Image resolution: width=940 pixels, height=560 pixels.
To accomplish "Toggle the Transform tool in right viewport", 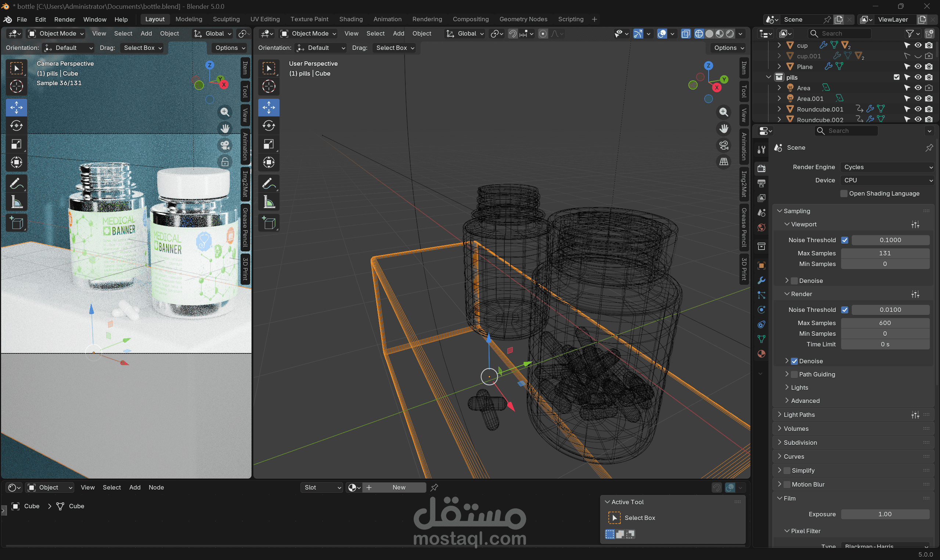I will pos(269,162).
